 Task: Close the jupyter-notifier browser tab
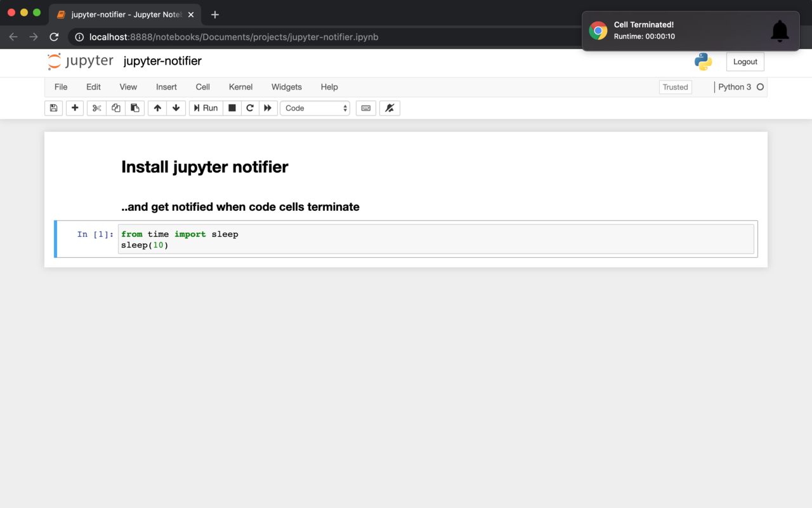[x=191, y=15]
